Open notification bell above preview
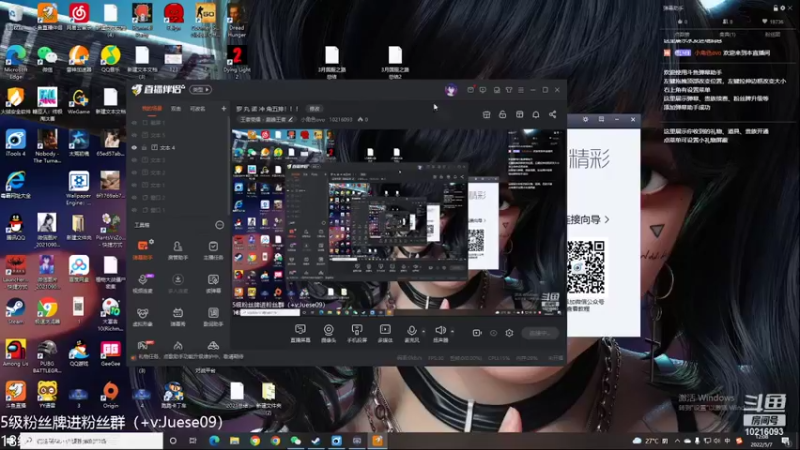 [536, 115]
